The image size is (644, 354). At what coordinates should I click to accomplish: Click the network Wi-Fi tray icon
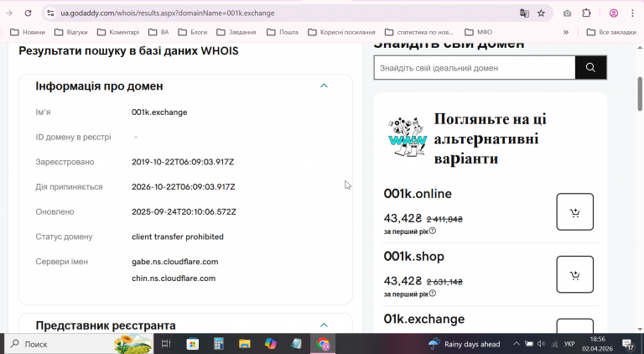(554, 344)
